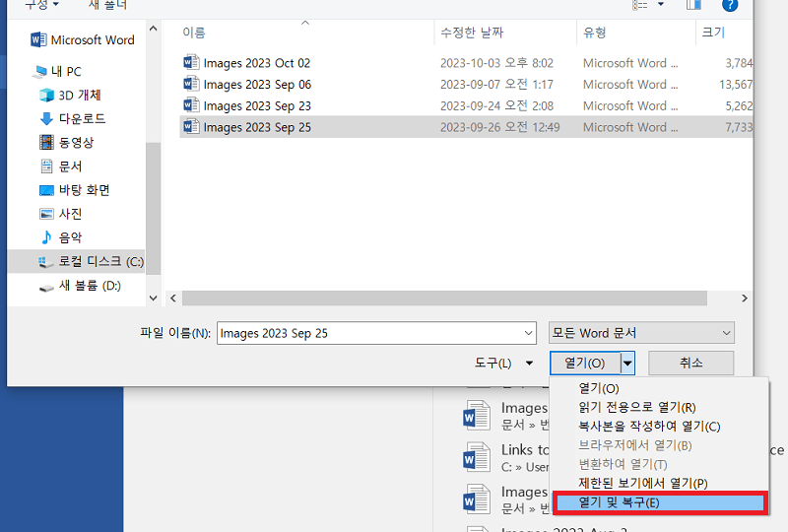Choose 열기(O) in the dropdown menu
The height and width of the screenshot is (532, 788).
661,389
